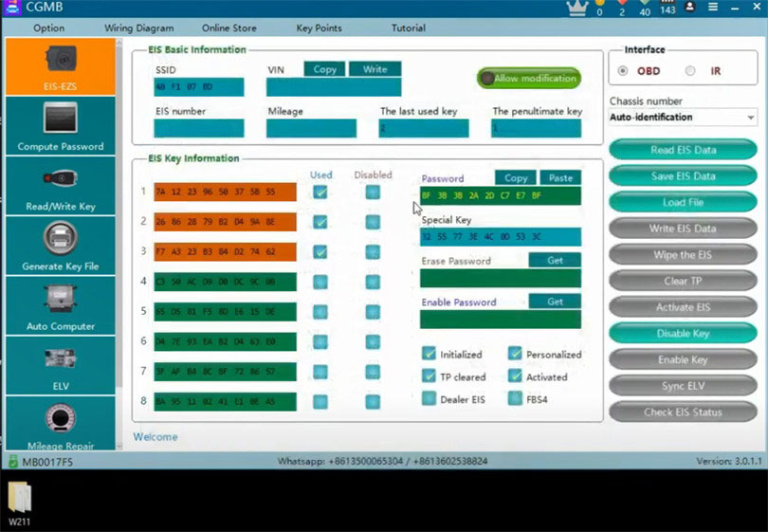Select the OBD interface radio button
Image resolution: width=768 pixels, height=532 pixels.
[623, 71]
